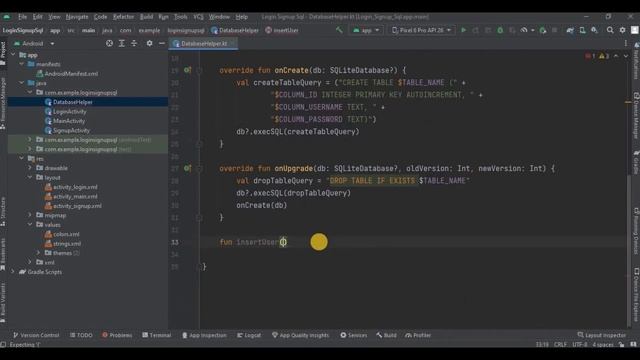Hide the Project panel with minus icon
640x360 pixels.
(x=162, y=43)
